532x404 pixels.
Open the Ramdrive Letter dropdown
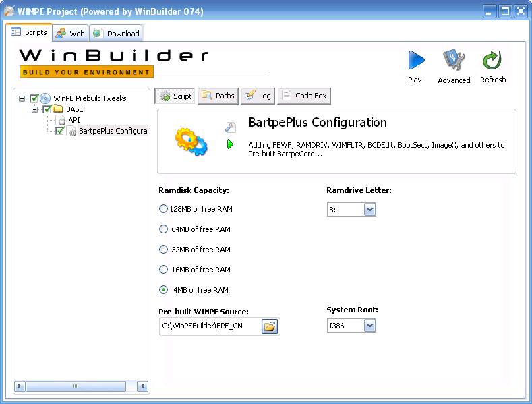(x=370, y=210)
